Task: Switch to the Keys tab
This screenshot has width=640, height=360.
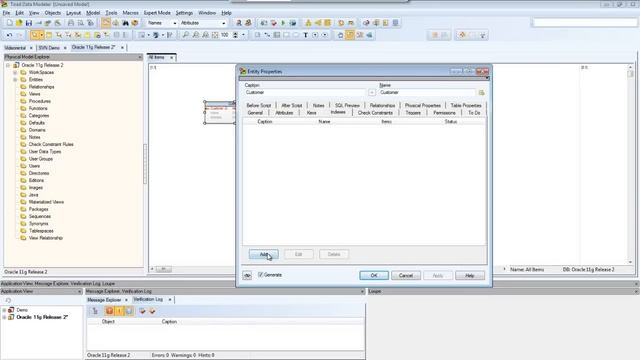Action: (311, 113)
